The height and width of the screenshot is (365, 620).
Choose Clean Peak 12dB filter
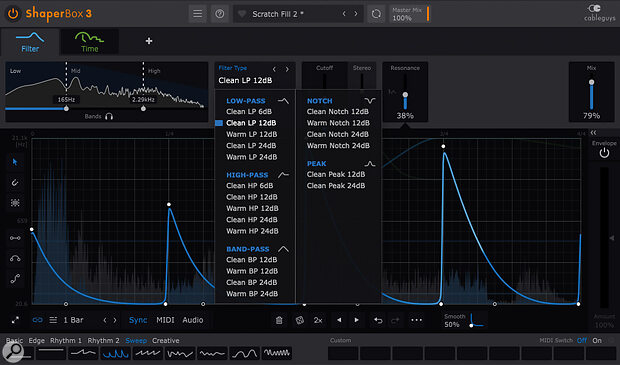(336, 174)
